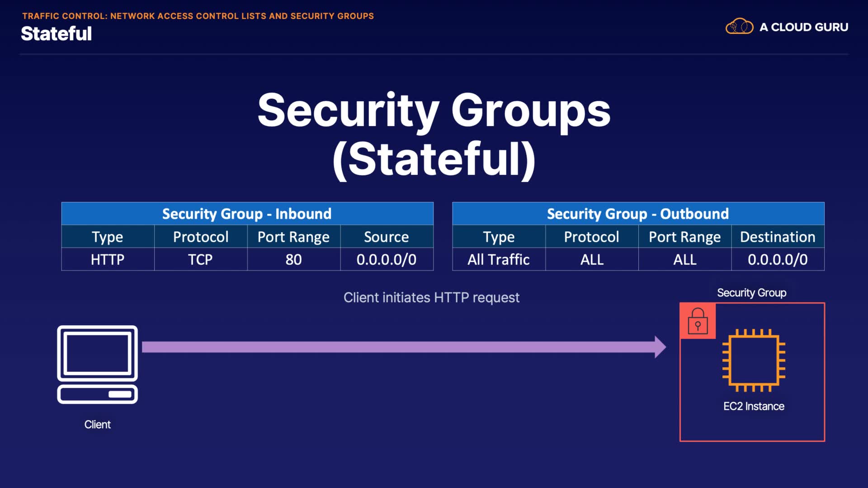Click the A CLOUD GURU brand text
The image size is (868, 488).
click(804, 27)
